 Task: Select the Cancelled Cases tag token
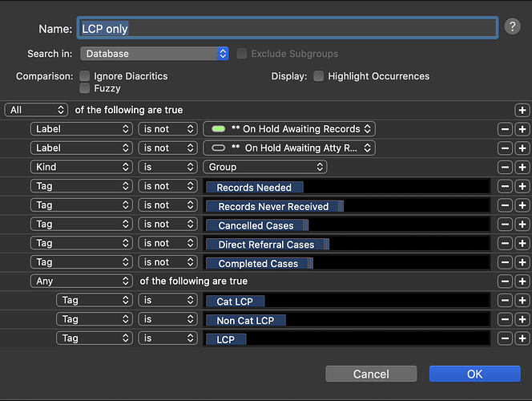(257, 225)
